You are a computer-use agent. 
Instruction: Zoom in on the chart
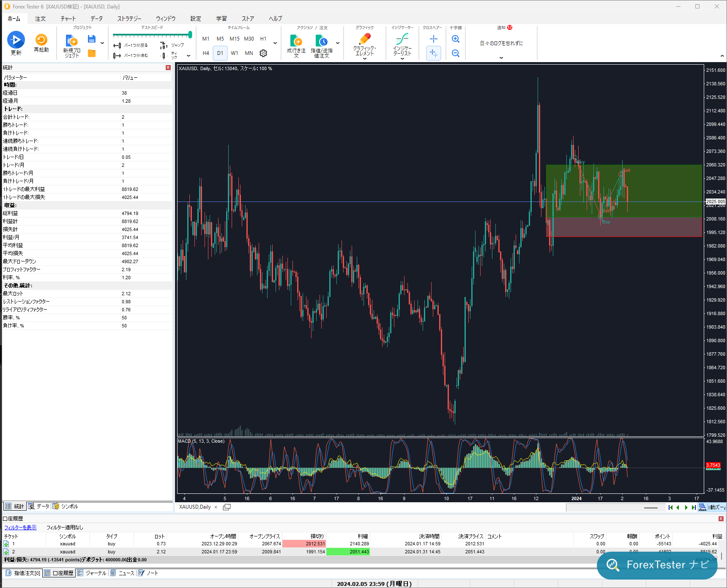point(456,39)
